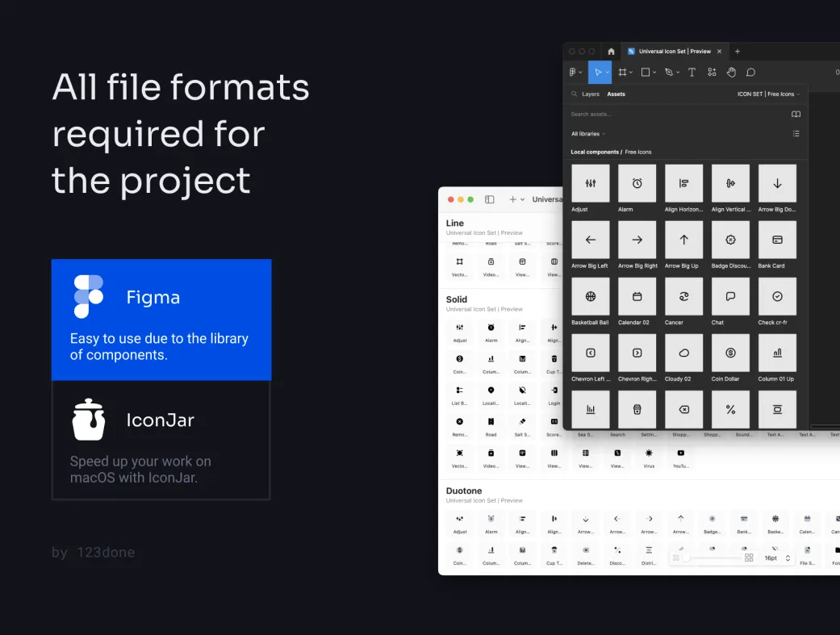
Task: Open the team library book icon
Action: 796,114
